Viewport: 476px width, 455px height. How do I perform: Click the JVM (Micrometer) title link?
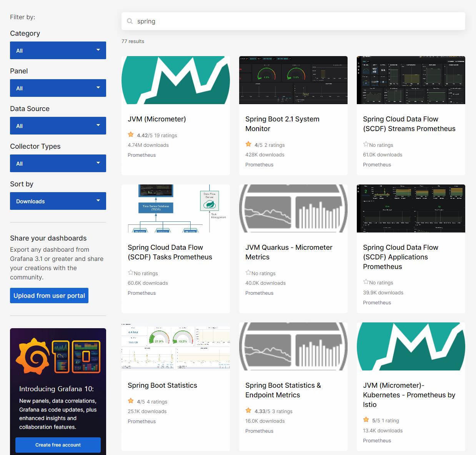click(157, 119)
